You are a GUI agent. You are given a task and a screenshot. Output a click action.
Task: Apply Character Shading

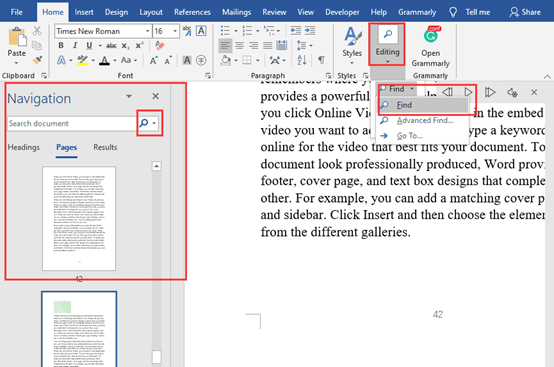(187, 60)
